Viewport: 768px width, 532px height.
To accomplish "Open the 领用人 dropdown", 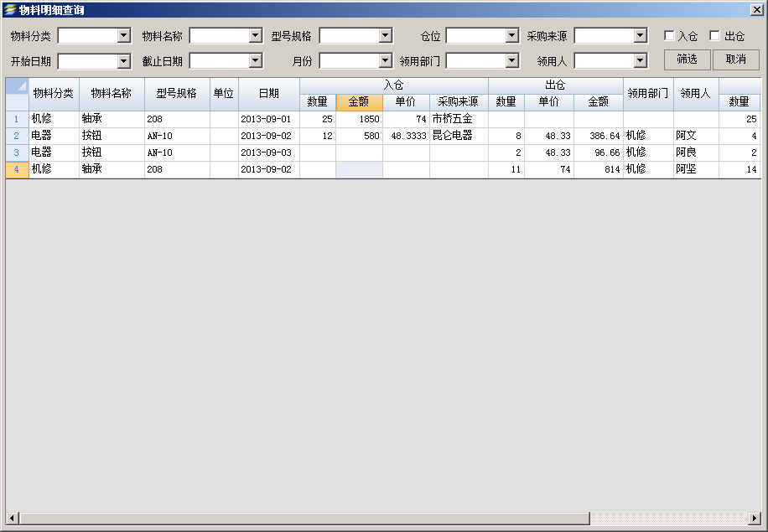I will tap(641, 61).
